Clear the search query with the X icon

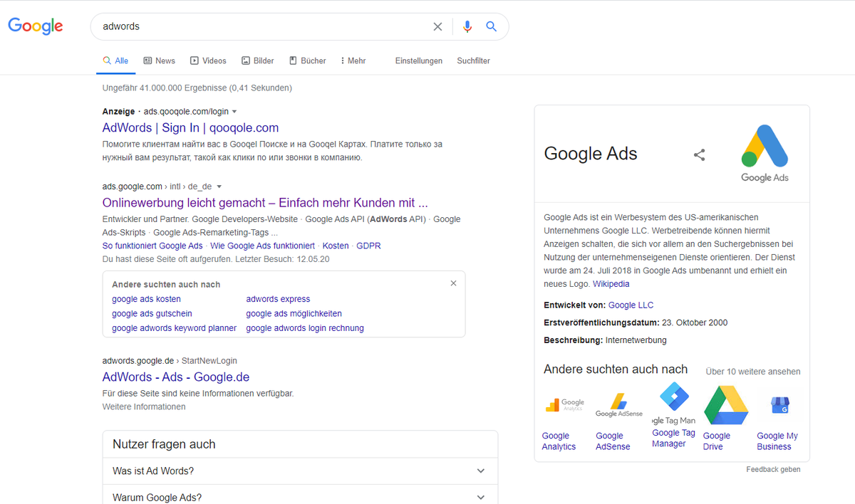click(x=437, y=26)
